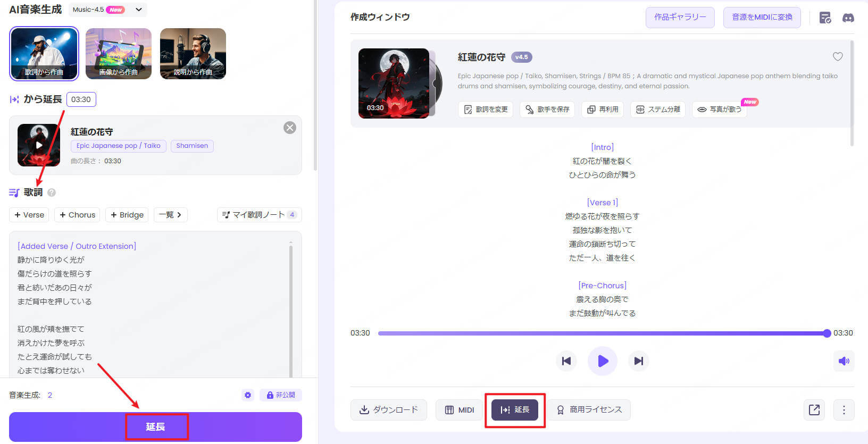Image resolution: width=868 pixels, height=444 pixels.
Task: Play the song in the player
Action: point(603,361)
